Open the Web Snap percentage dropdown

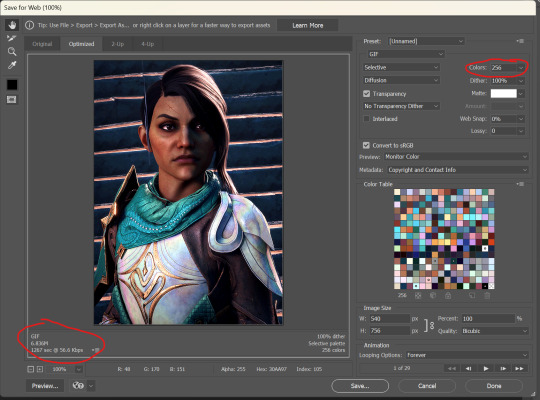tap(521, 119)
